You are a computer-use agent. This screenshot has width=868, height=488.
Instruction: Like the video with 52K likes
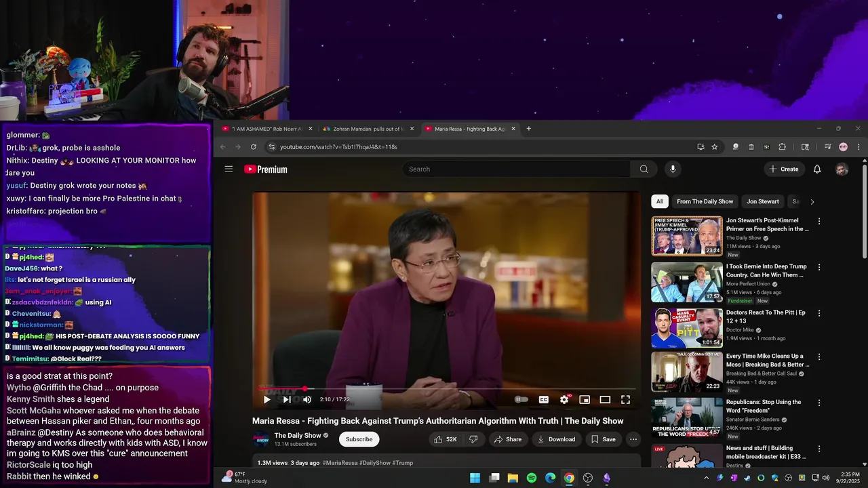(445, 439)
